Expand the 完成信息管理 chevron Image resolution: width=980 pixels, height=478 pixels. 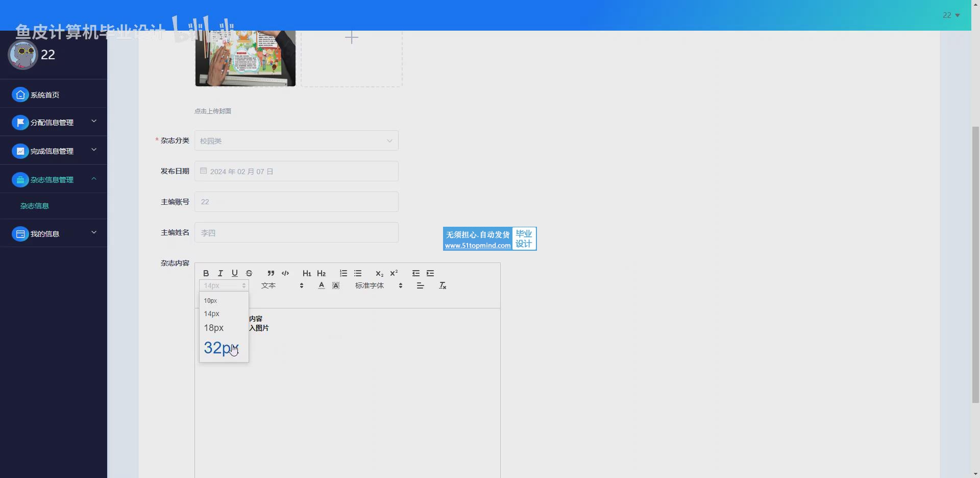coord(94,150)
